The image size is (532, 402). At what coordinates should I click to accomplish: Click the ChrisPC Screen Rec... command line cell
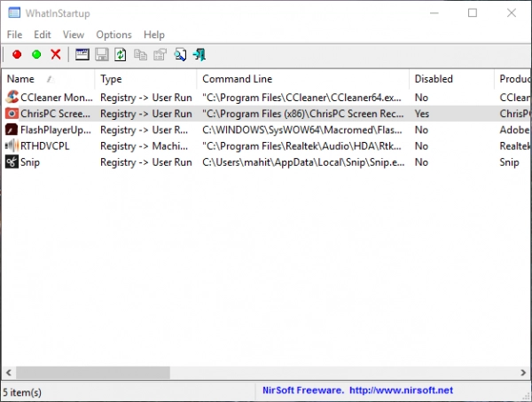pyautogui.click(x=303, y=114)
